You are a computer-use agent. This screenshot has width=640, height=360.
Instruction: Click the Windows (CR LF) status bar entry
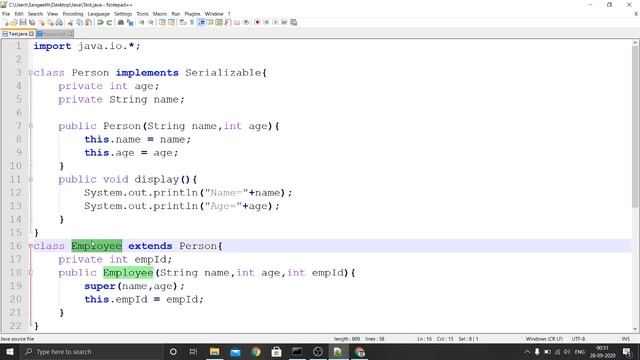point(544,339)
